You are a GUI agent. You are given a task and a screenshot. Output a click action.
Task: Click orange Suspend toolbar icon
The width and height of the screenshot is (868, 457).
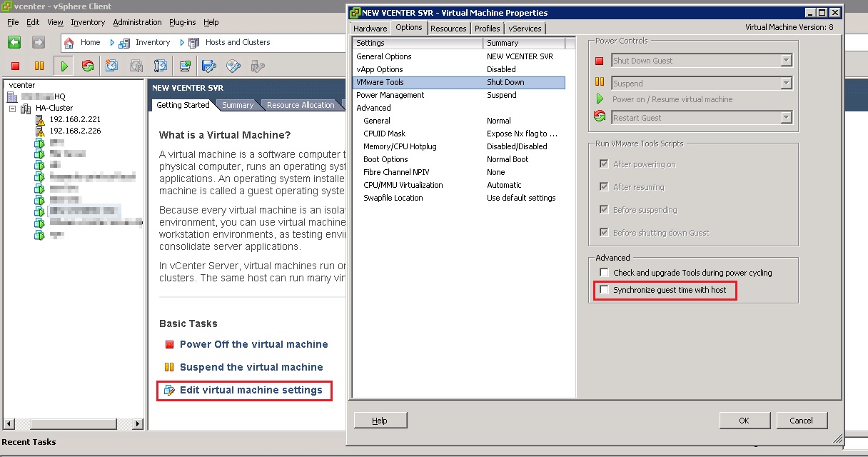pos(39,66)
